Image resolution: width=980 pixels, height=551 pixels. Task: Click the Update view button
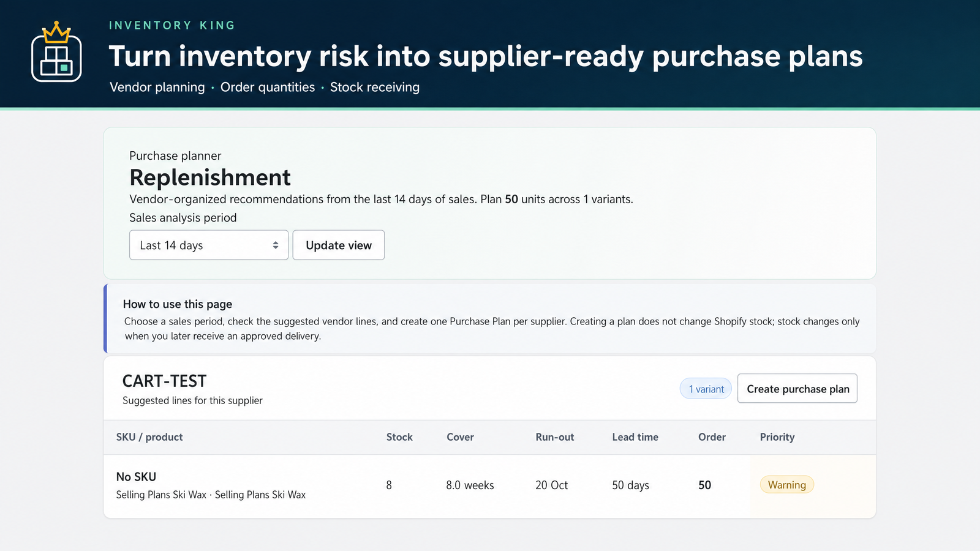(x=339, y=245)
